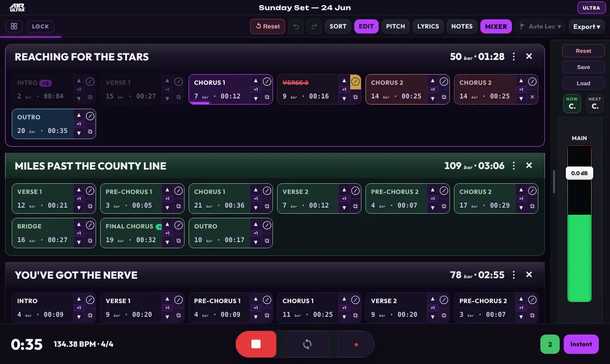Toggle the loop icon in the transport bar
Image resolution: width=610 pixels, height=364 pixels.
[x=307, y=344]
